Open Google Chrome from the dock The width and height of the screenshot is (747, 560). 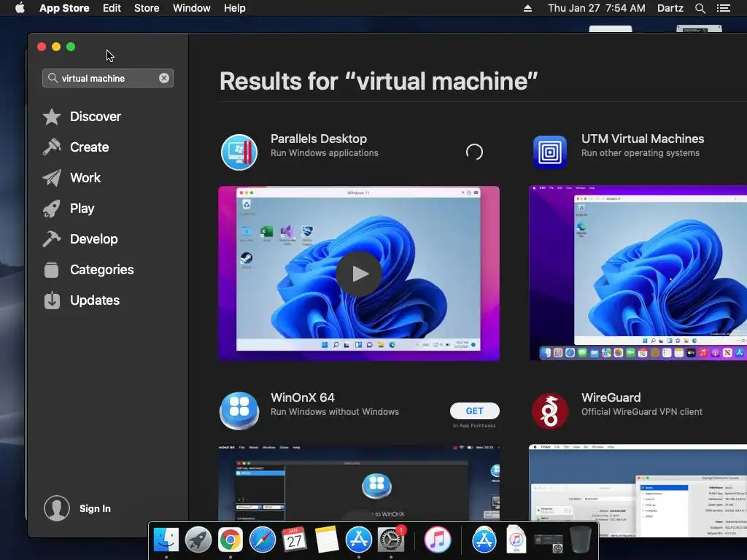230,540
